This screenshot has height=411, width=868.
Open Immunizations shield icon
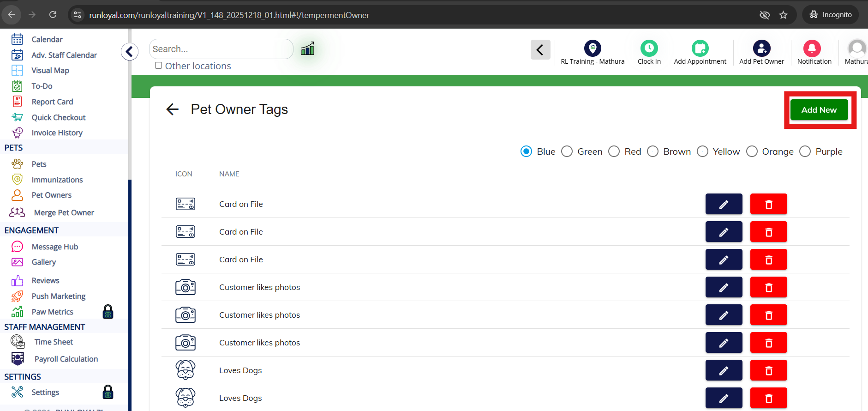coord(17,180)
